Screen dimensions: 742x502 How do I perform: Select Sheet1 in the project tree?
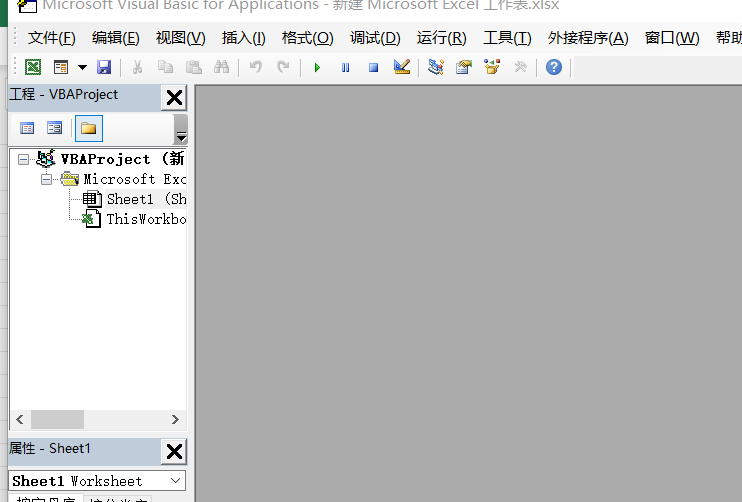coord(146,199)
